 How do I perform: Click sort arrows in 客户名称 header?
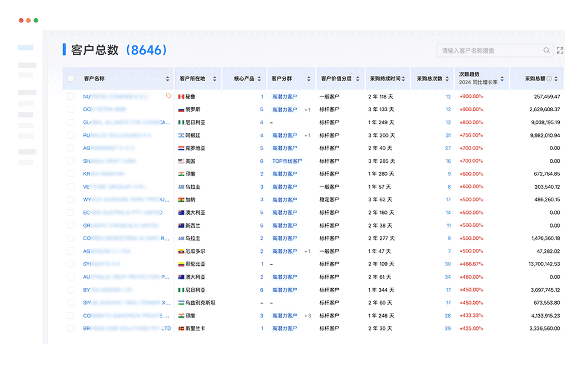(x=168, y=79)
